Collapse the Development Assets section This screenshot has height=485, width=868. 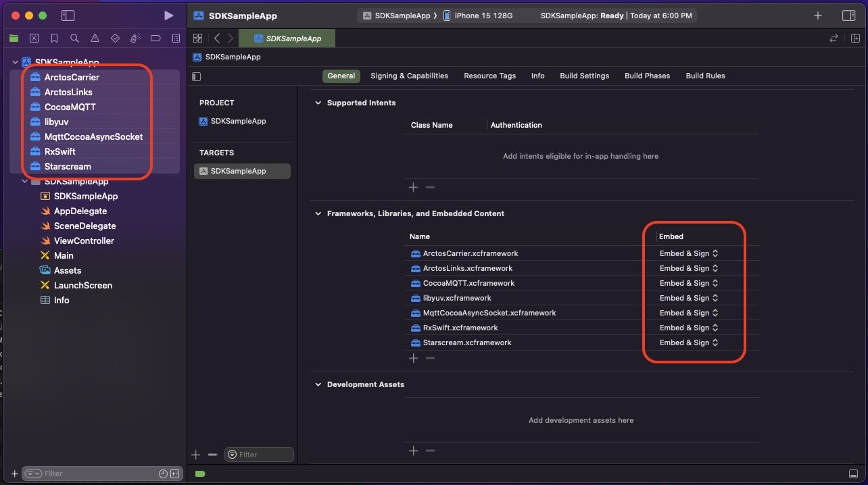point(318,385)
